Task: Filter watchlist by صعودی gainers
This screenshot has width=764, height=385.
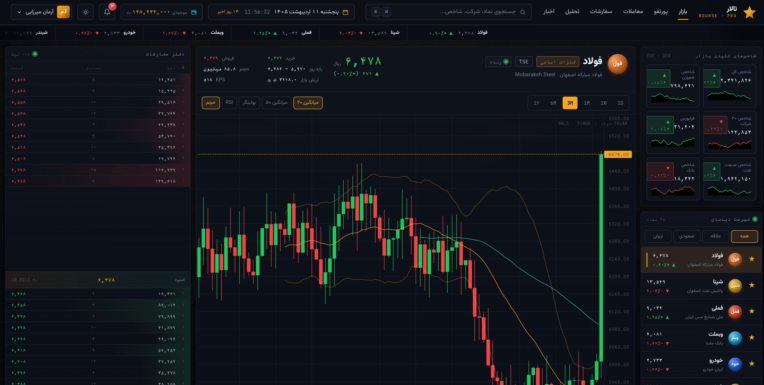Action: pyautogui.click(x=687, y=236)
